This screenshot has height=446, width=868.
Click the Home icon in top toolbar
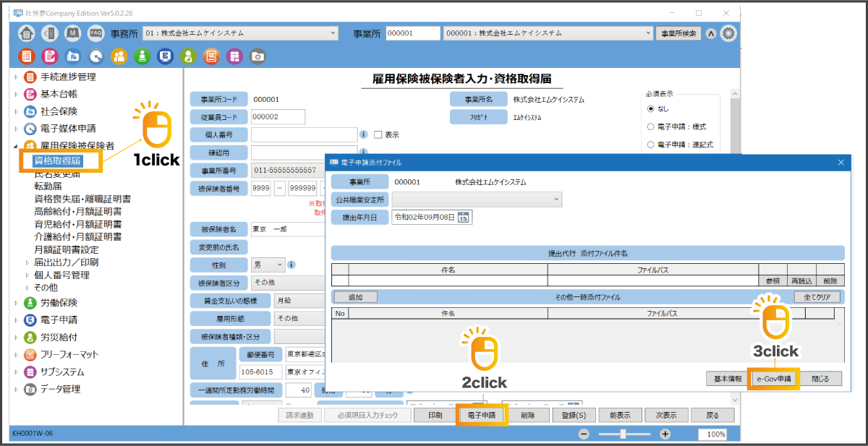[x=27, y=33]
